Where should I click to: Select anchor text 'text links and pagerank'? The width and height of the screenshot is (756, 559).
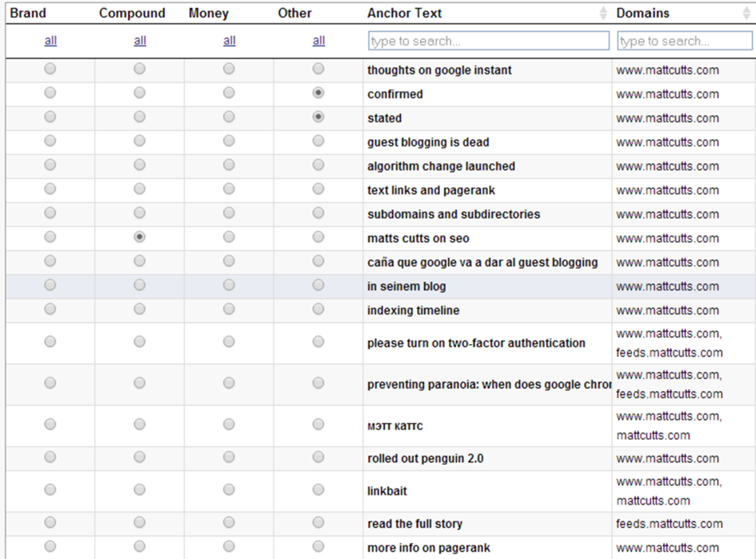click(431, 190)
